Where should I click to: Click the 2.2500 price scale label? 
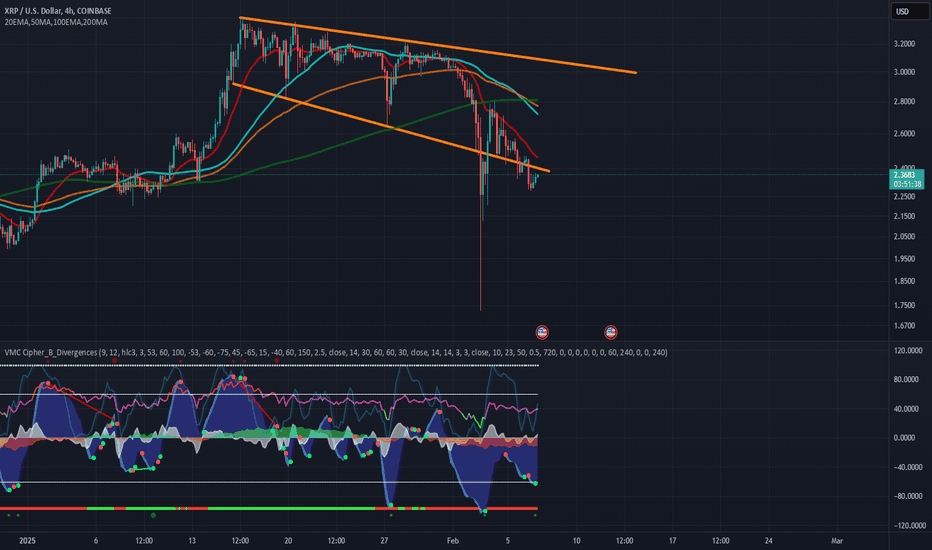click(x=904, y=197)
